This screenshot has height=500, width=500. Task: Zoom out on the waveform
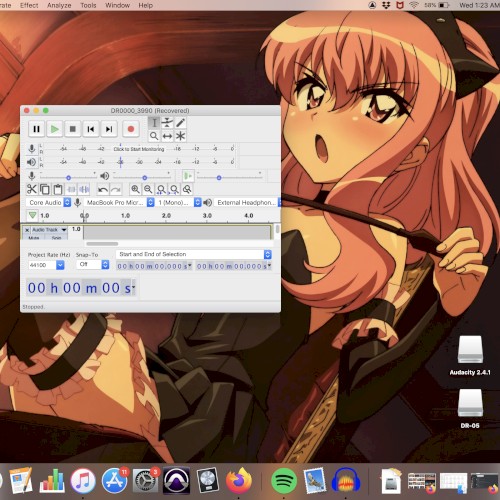click(148, 189)
